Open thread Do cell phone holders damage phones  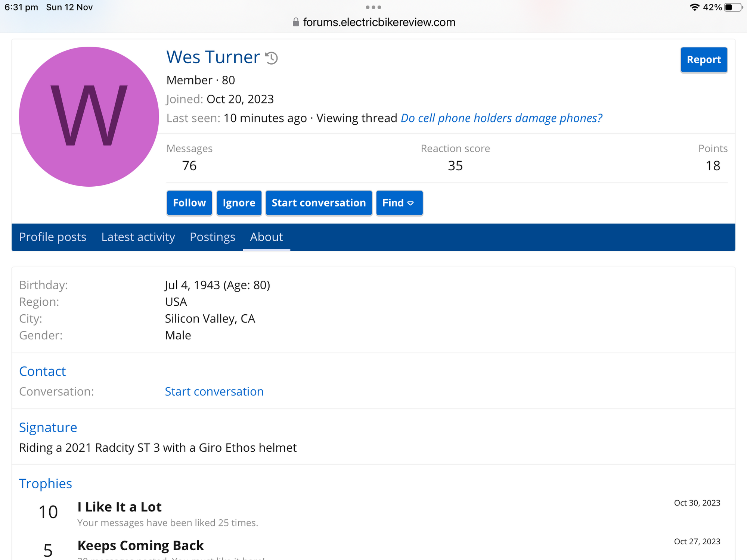[x=501, y=118]
